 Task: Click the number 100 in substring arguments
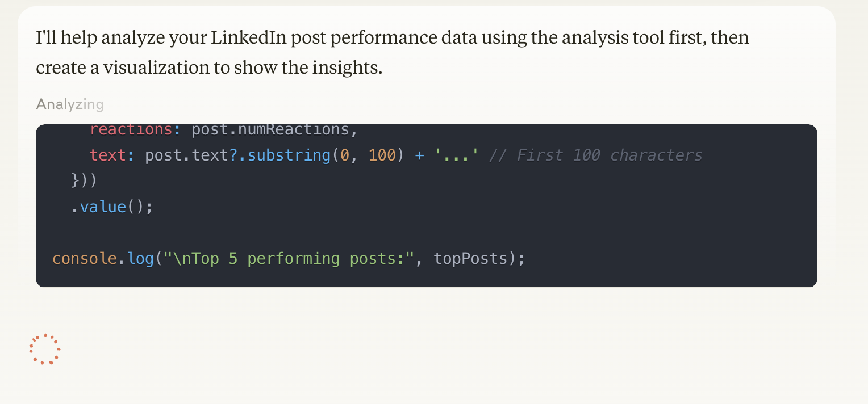(x=382, y=155)
